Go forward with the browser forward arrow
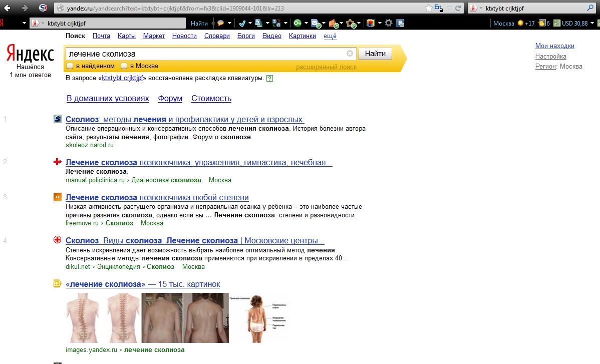 [25, 8]
